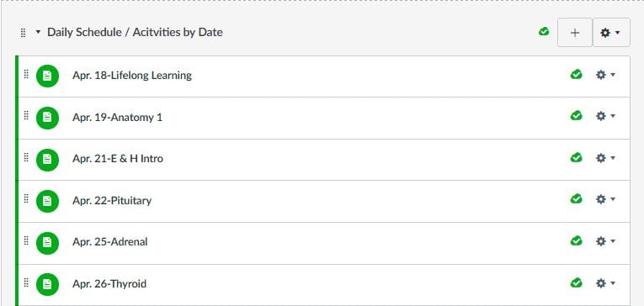This screenshot has height=306, width=644.
Task: Open gear menu for Apr. 25-Adrenal
Action: (605, 241)
